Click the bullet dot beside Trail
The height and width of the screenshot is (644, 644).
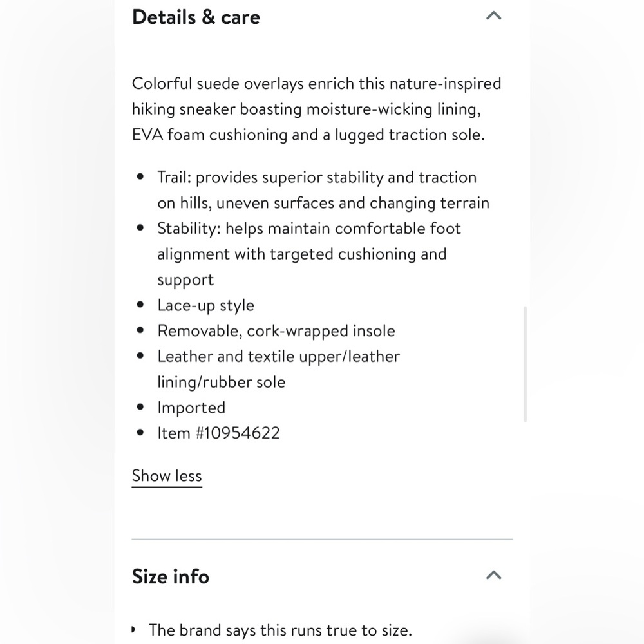[141, 177]
